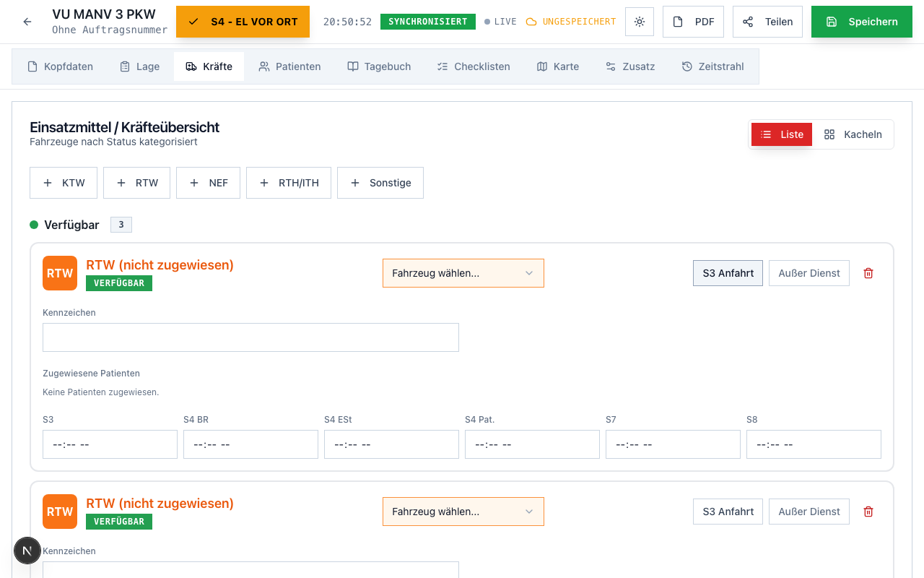Click the S4 - EL VOR ORT status button
Screen dimensions: 924x578
tap(243, 22)
